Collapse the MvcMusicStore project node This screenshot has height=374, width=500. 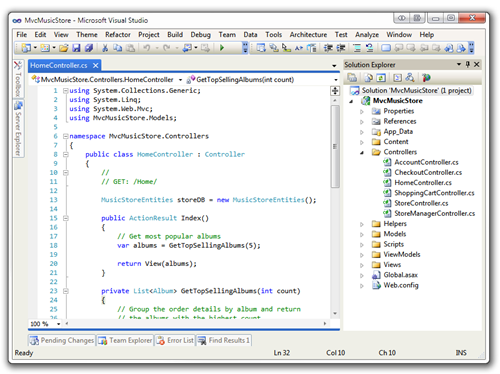[351, 101]
